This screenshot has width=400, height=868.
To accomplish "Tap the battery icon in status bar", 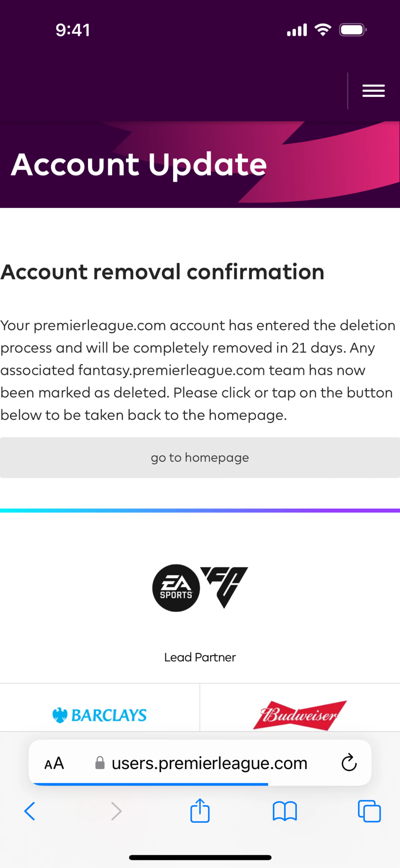I will 352,30.
